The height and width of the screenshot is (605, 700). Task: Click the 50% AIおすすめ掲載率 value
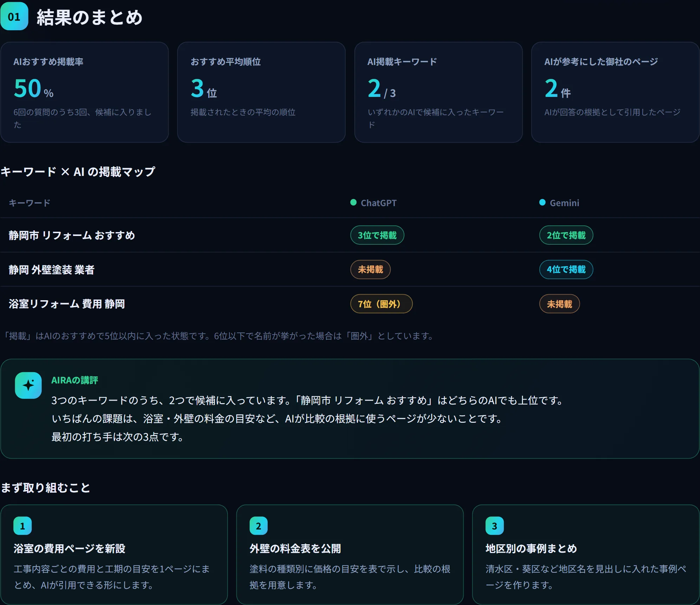tap(34, 88)
